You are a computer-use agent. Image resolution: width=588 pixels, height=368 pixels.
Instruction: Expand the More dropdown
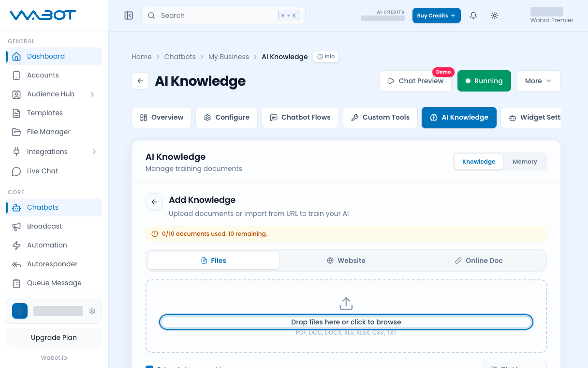[539, 81]
